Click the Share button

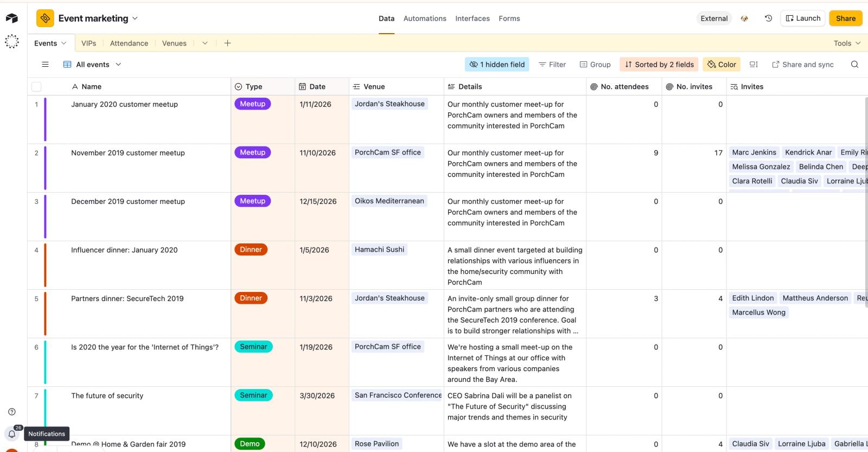pos(846,18)
